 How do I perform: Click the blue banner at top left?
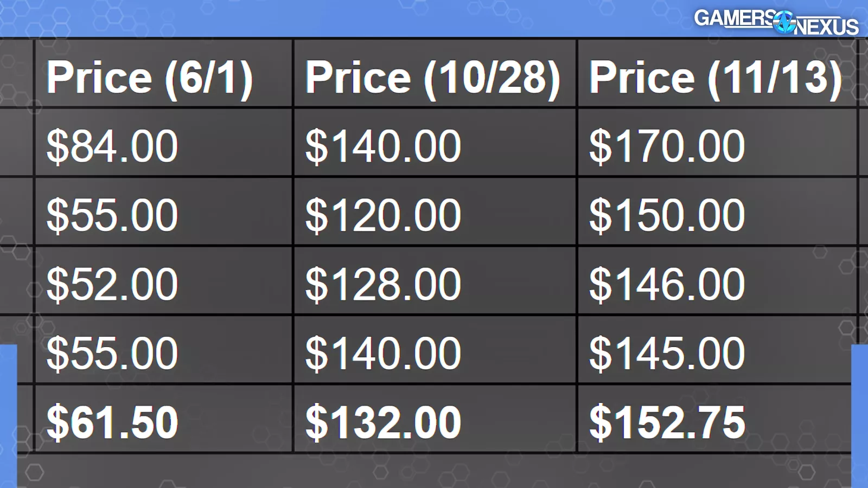163,17
